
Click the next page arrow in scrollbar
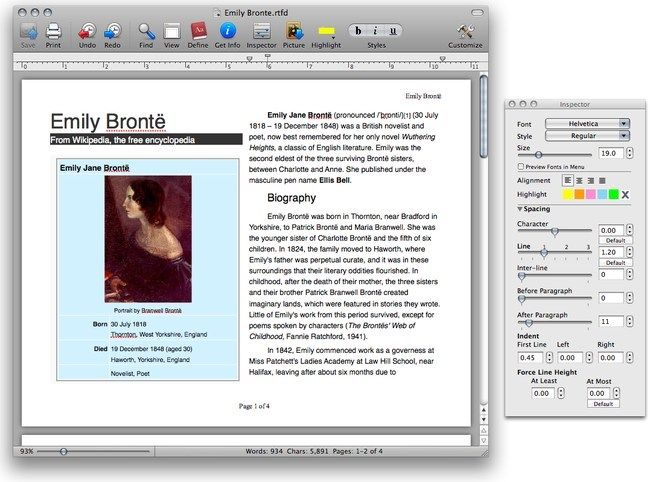(x=483, y=441)
